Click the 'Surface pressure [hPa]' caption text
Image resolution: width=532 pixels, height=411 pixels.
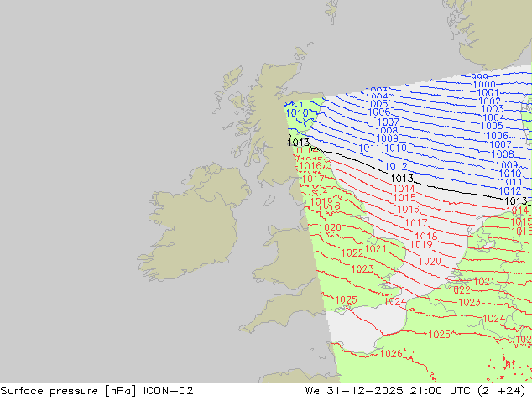(68, 391)
